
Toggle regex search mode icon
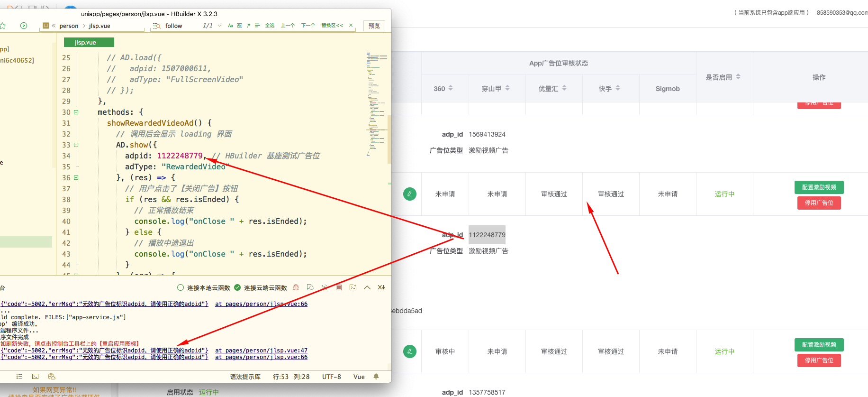click(248, 26)
